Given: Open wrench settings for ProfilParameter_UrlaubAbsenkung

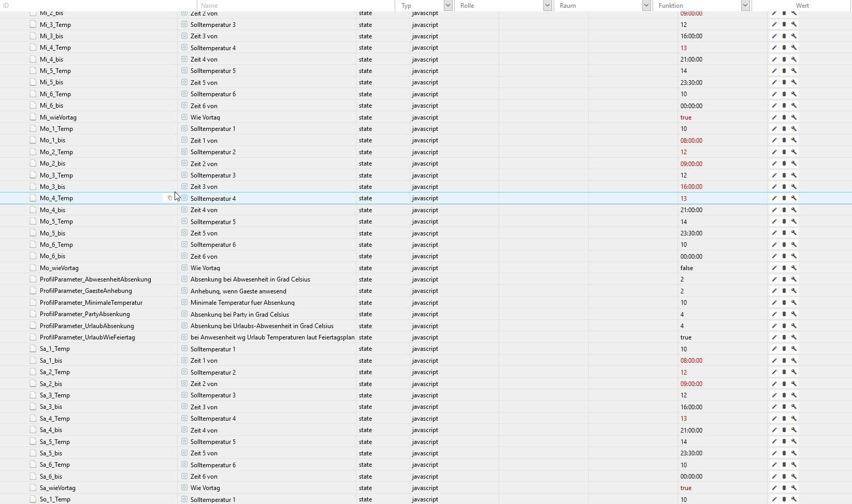Looking at the screenshot, I should (x=794, y=326).
